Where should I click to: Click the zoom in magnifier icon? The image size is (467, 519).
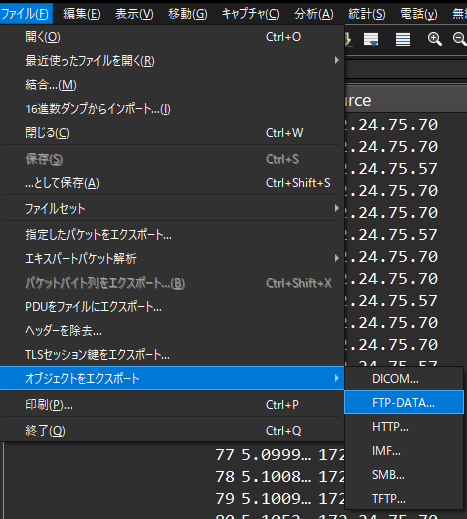(435, 39)
